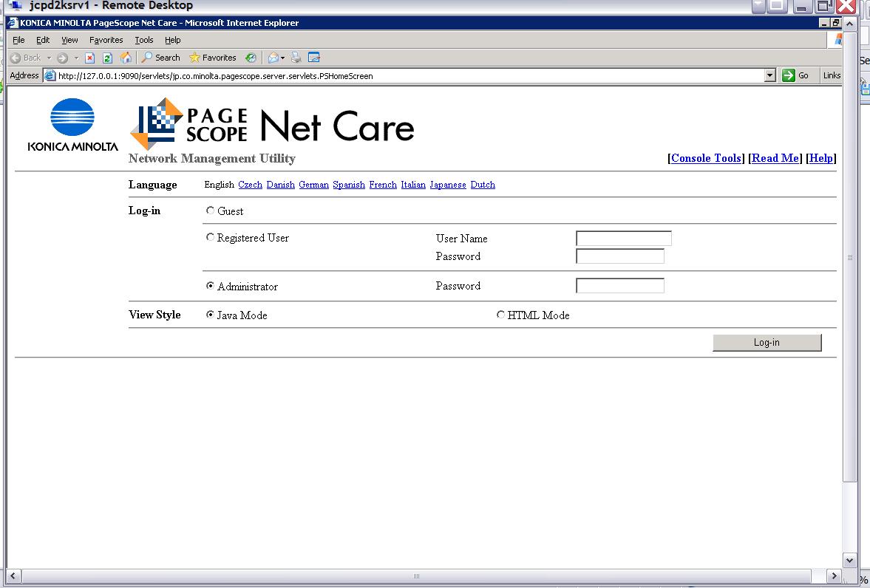The width and height of the screenshot is (870, 588).
Task: Select the Administrator radio button
Action: pyautogui.click(x=210, y=286)
